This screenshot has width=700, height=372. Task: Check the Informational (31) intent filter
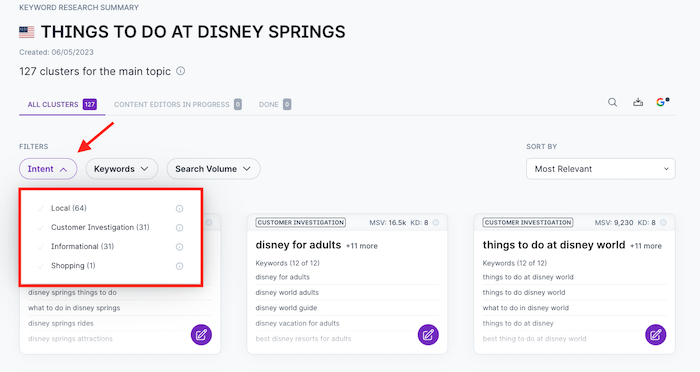(x=41, y=247)
